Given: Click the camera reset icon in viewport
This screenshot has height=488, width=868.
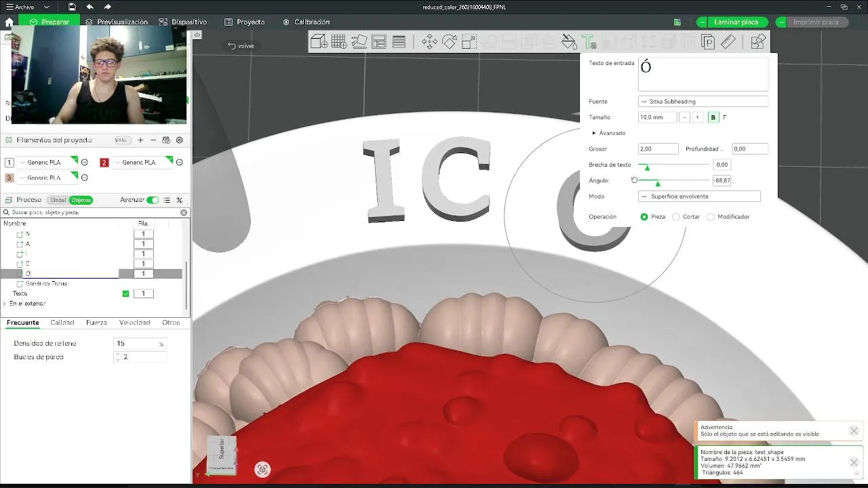Looking at the screenshot, I should click(x=262, y=469).
